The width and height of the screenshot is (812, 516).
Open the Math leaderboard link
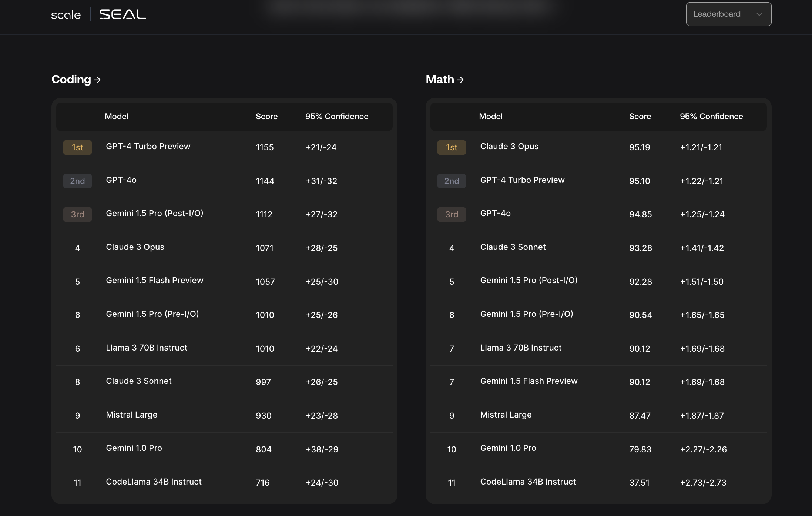[440, 79]
